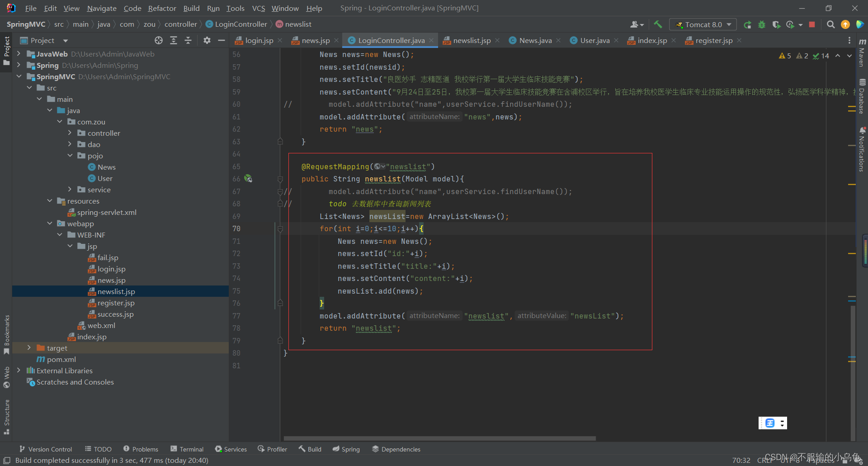868x466 pixels.
Task: Expand the Spring project node
Action: pos(19,65)
